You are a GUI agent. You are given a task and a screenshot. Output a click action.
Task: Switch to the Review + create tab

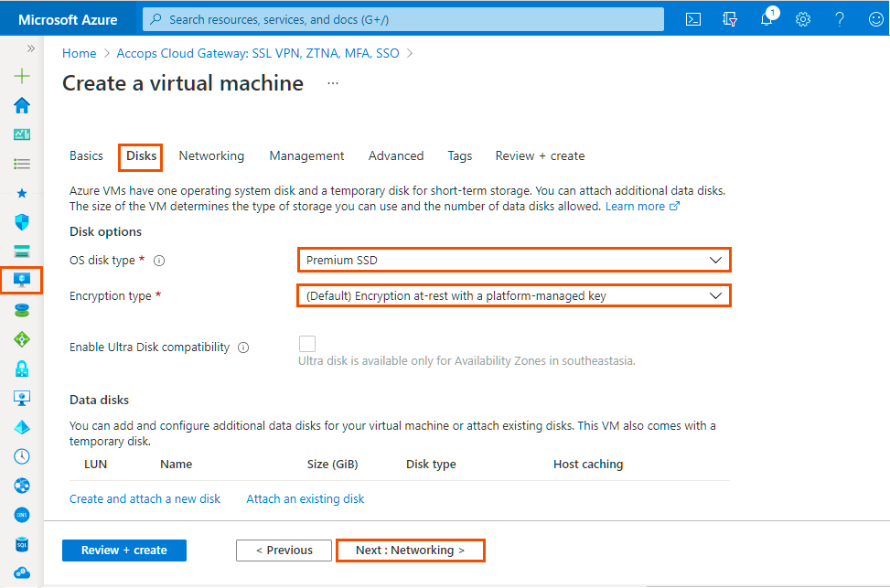(x=540, y=156)
